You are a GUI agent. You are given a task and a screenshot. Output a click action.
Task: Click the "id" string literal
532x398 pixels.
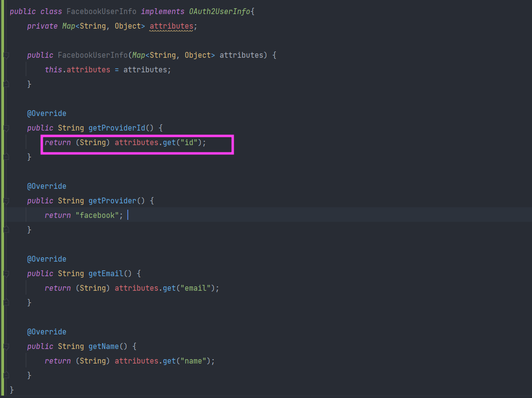point(189,143)
